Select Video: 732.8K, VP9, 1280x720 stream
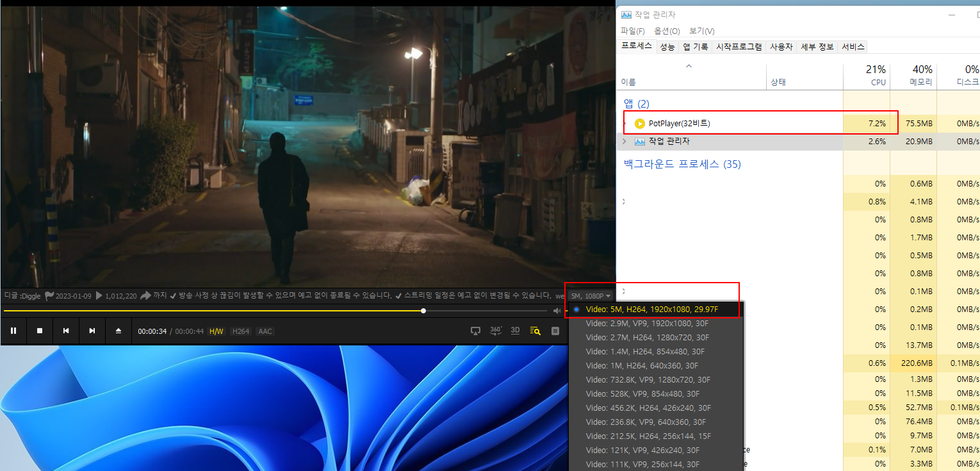This screenshot has height=471, width=980. (656, 380)
